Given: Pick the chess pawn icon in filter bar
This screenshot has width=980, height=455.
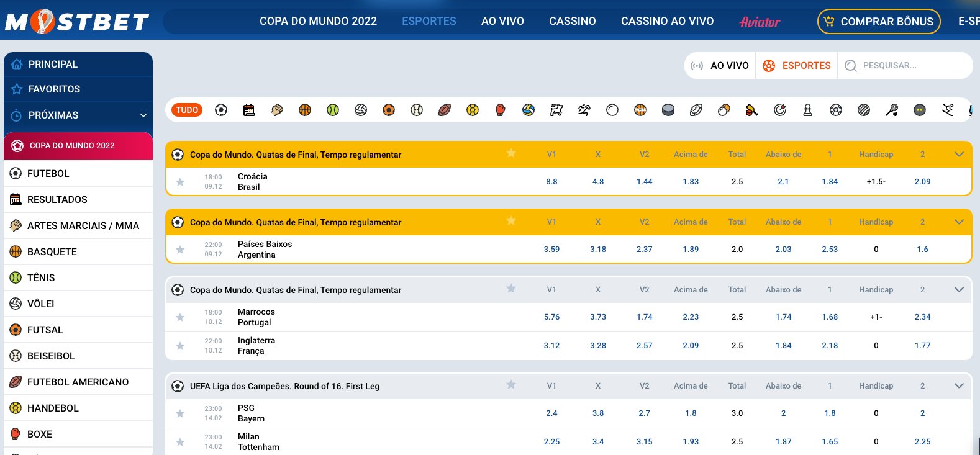Looking at the screenshot, I should coord(808,110).
